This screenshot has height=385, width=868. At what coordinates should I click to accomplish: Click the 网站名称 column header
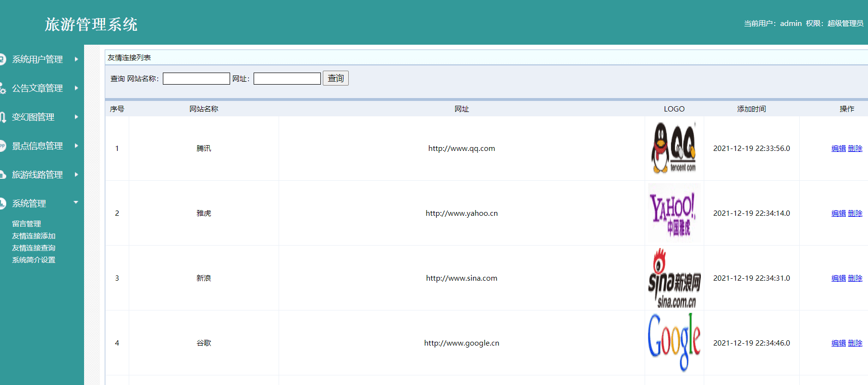tap(204, 109)
